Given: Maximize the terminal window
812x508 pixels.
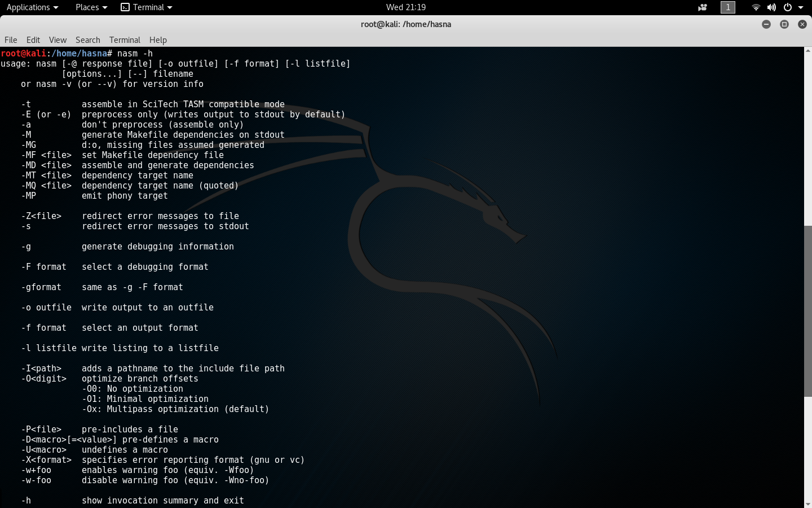Looking at the screenshot, I should (784, 24).
